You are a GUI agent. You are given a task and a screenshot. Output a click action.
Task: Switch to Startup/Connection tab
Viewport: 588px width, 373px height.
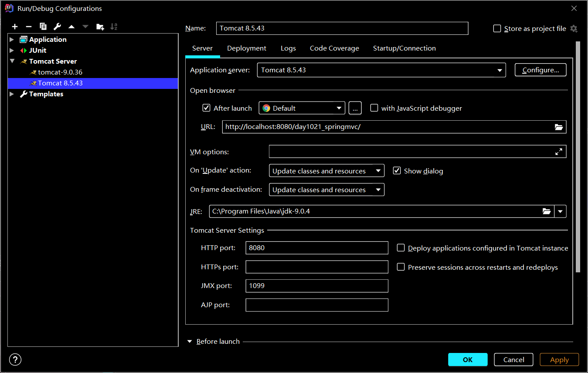(x=404, y=48)
